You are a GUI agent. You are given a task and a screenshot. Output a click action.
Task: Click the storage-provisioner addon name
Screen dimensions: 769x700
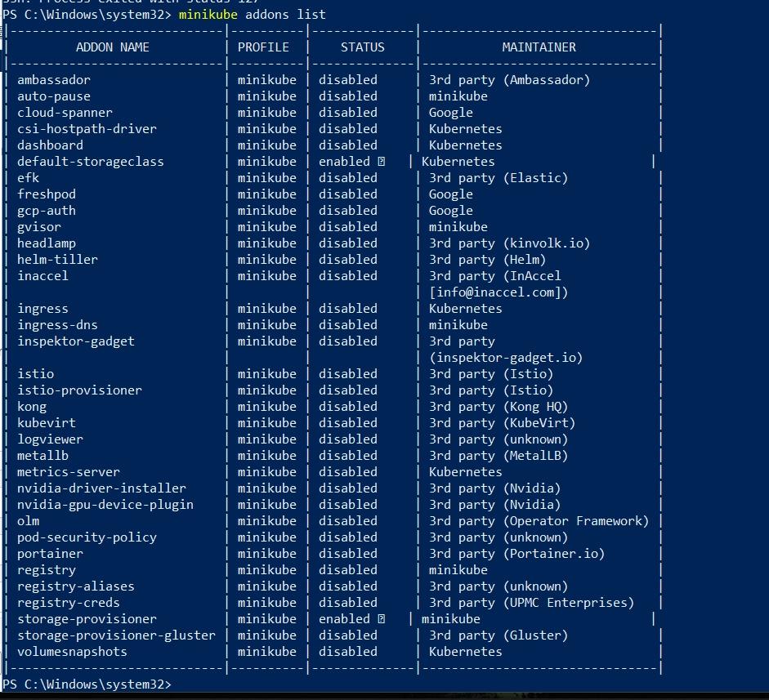tap(87, 619)
